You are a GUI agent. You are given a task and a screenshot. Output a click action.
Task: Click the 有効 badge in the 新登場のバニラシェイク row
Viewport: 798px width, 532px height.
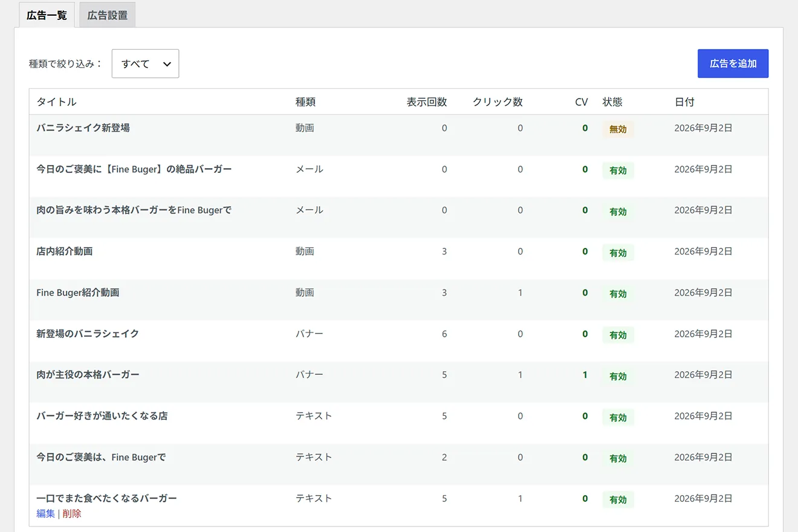[618, 335]
